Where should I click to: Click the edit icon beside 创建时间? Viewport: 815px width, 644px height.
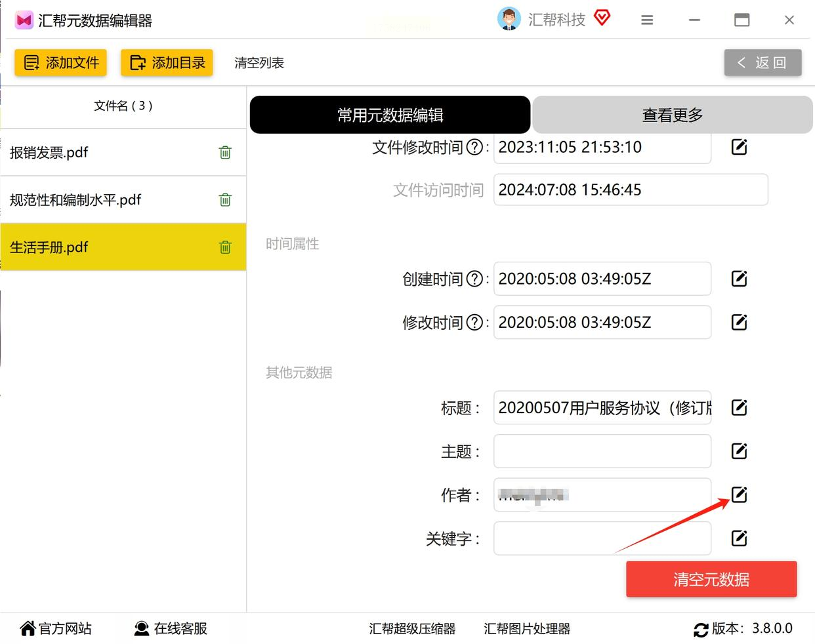739,278
